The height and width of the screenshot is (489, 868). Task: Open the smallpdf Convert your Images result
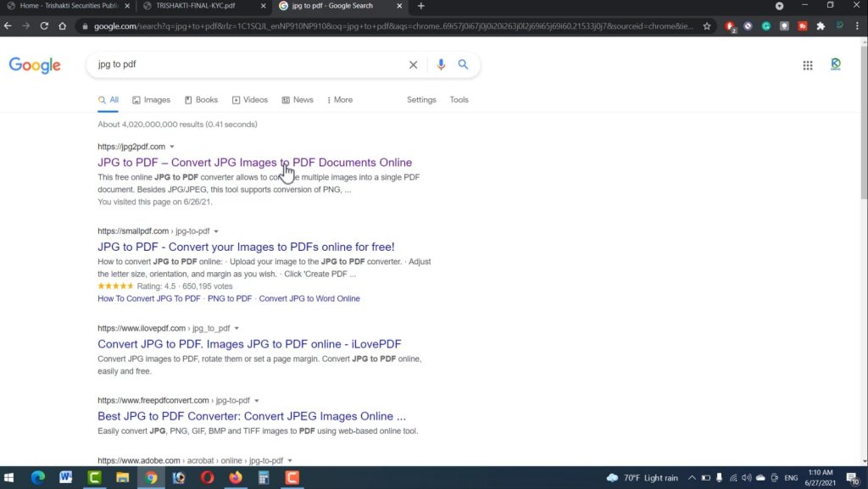click(x=246, y=247)
